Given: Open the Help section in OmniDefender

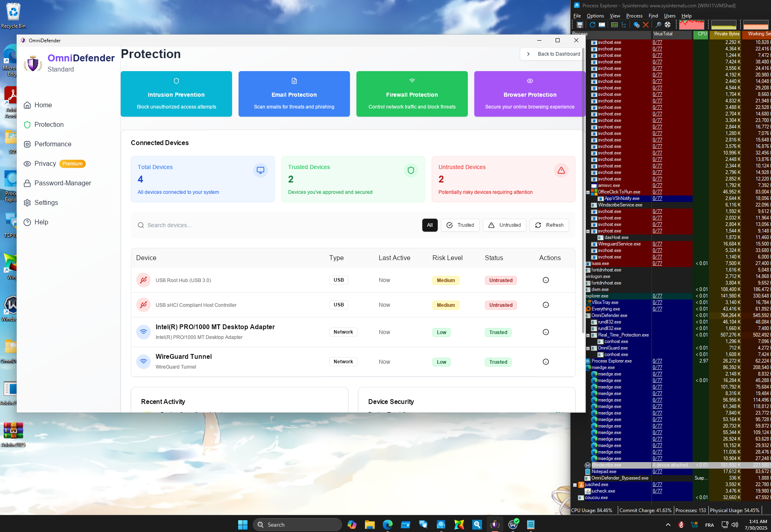Looking at the screenshot, I should (x=36, y=222).
